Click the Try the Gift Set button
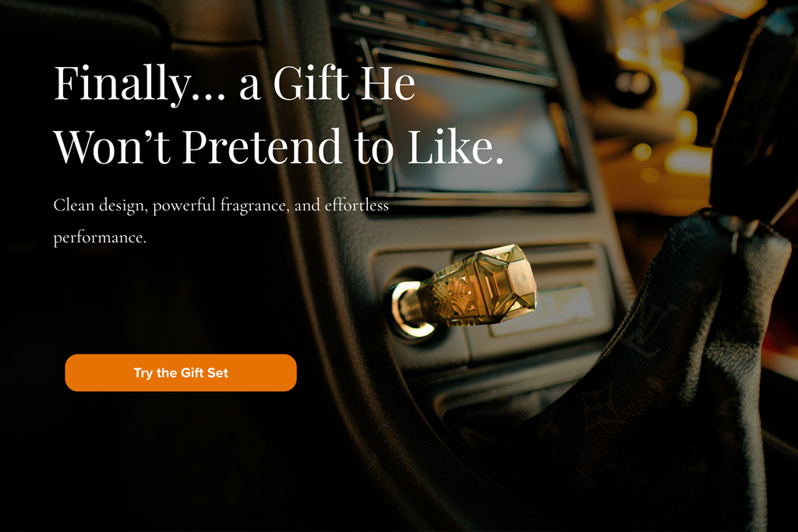Viewport: 798px width, 532px height. (x=181, y=373)
